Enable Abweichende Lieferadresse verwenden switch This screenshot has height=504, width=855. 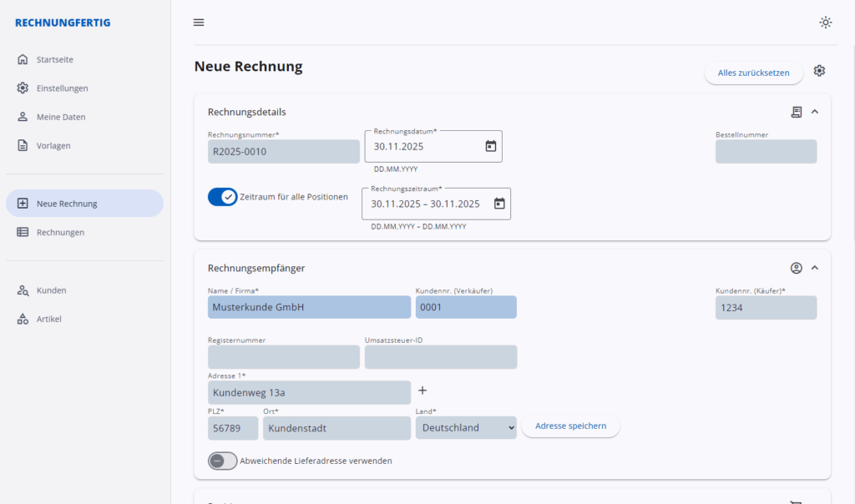point(223,461)
